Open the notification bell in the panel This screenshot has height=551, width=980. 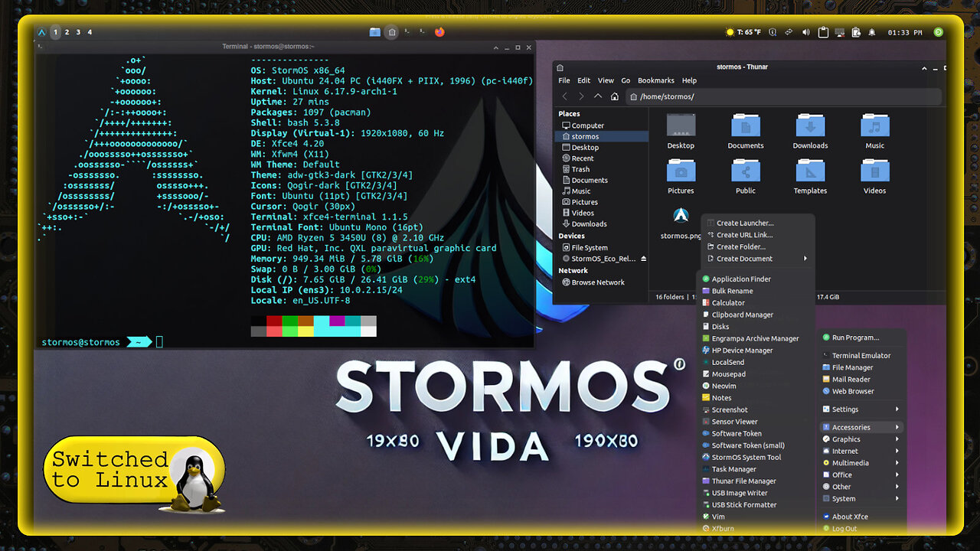872,32
